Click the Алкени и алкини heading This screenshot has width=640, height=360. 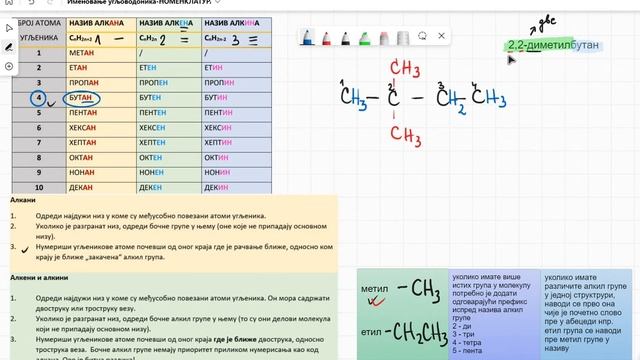(39, 278)
